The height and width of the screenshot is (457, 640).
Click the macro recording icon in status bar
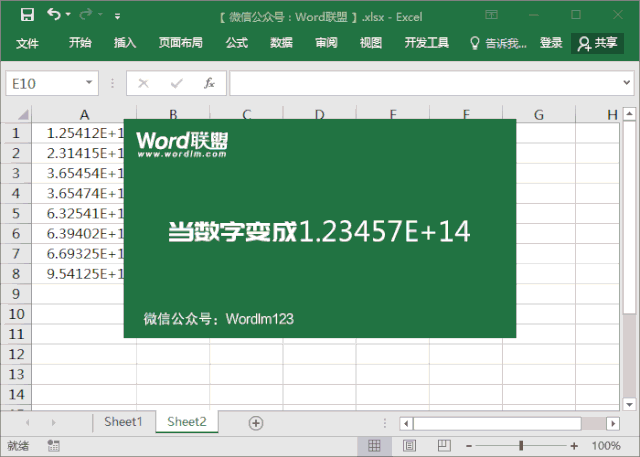53,446
